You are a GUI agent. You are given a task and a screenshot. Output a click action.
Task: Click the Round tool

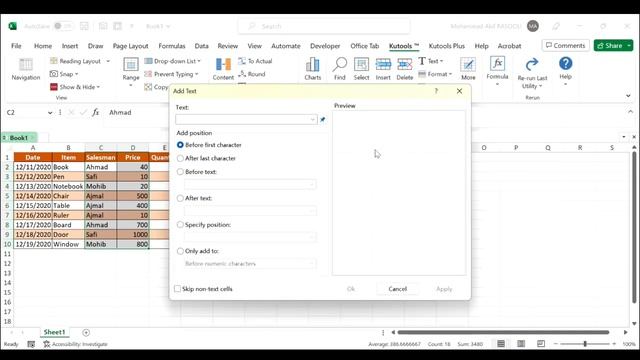252,74
